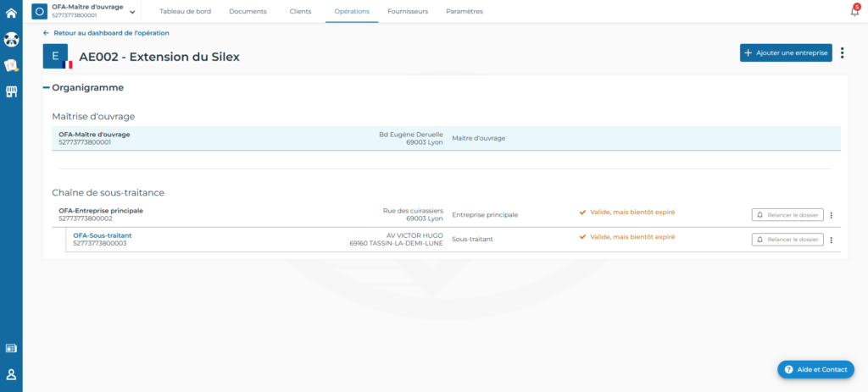Open three-dot menu for OFA-Sous-traitant row
Viewport: 868px width, 392px height.
831,240
